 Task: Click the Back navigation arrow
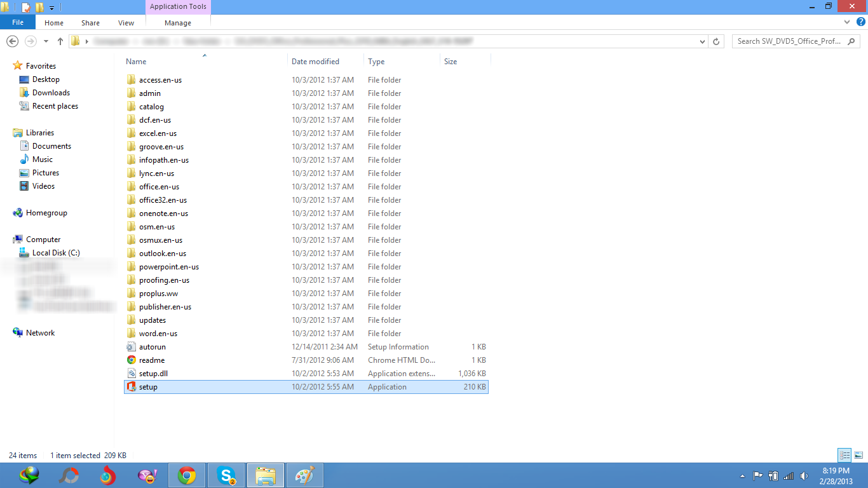[12, 41]
